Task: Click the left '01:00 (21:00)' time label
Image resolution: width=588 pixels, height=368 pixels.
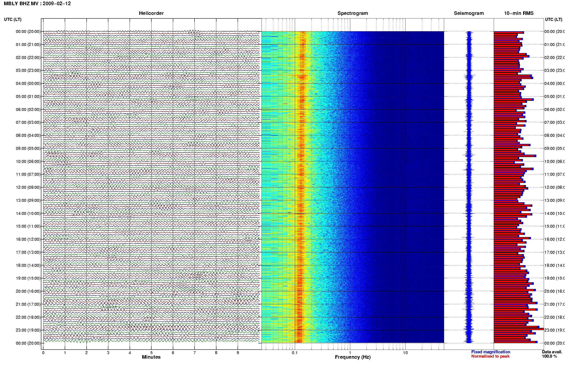Action: click(x=28, y=44)
